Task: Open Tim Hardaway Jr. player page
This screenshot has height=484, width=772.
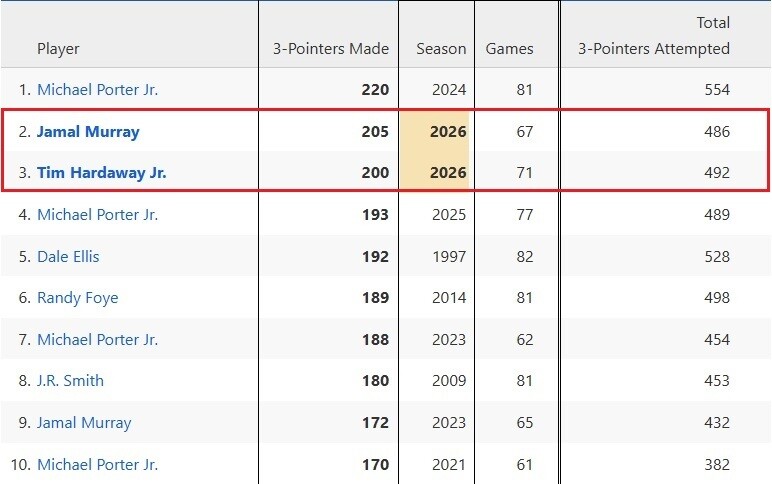Action: coord(101,173)
